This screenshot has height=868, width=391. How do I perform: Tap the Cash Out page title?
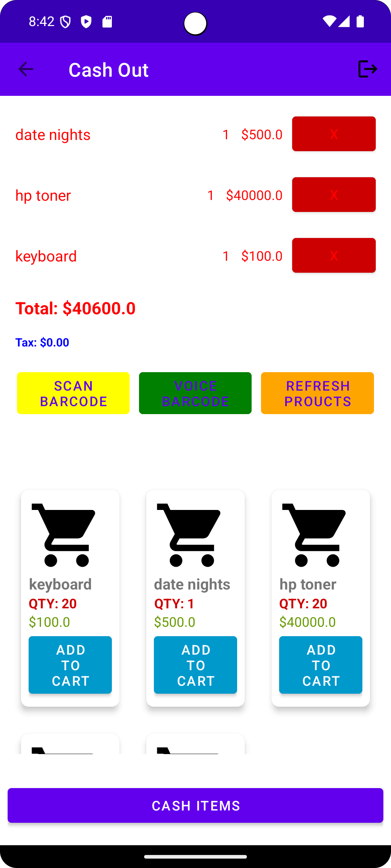[109, 69]
